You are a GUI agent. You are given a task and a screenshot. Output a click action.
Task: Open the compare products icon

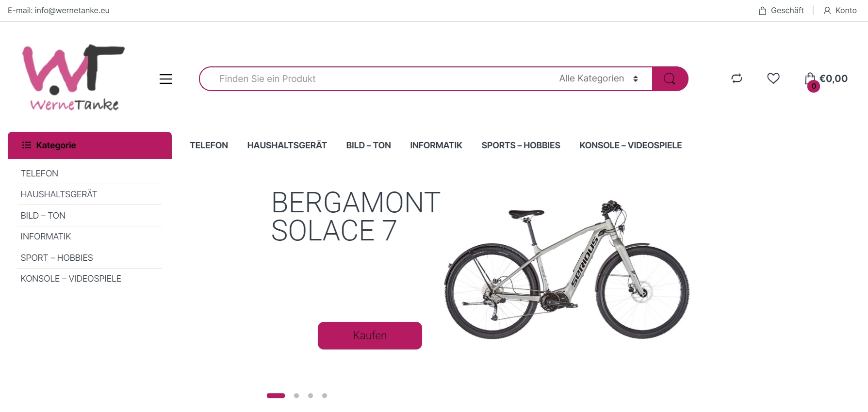coord(737,78)
